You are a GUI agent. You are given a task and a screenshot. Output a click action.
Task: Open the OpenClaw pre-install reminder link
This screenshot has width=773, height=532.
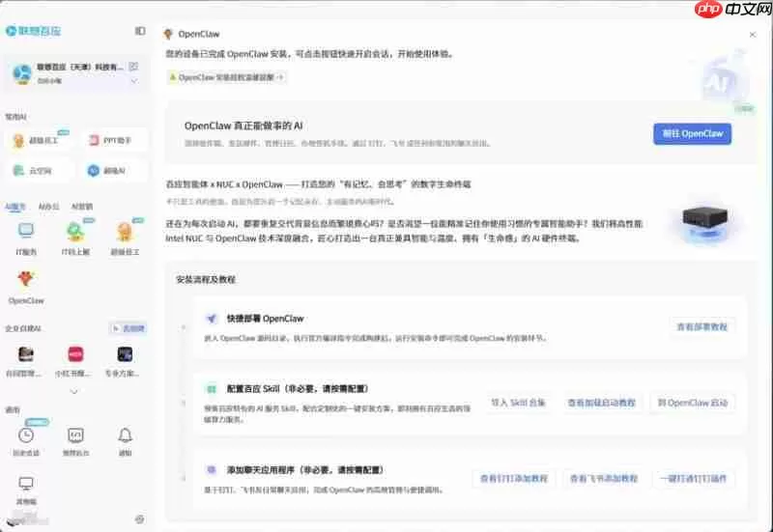tap(226, 77)
